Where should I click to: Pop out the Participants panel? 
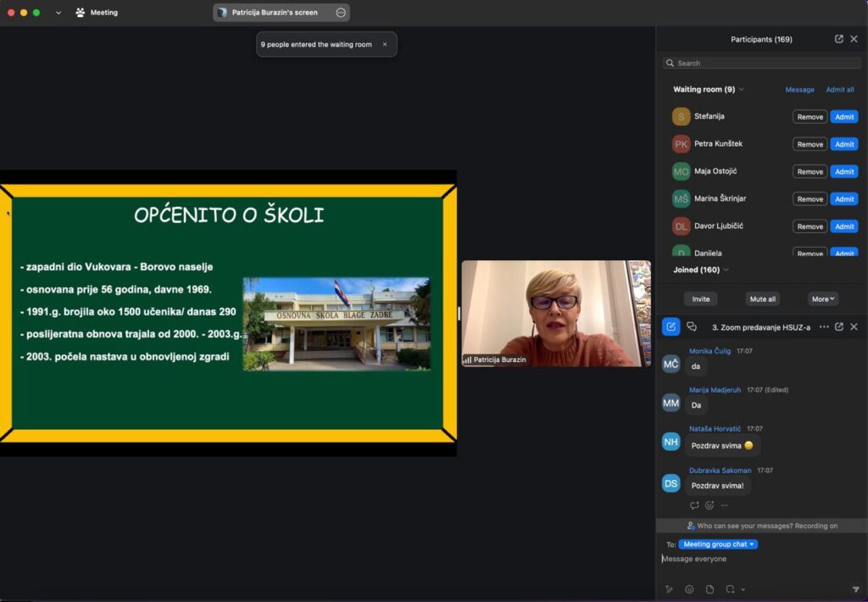[838, 39]
